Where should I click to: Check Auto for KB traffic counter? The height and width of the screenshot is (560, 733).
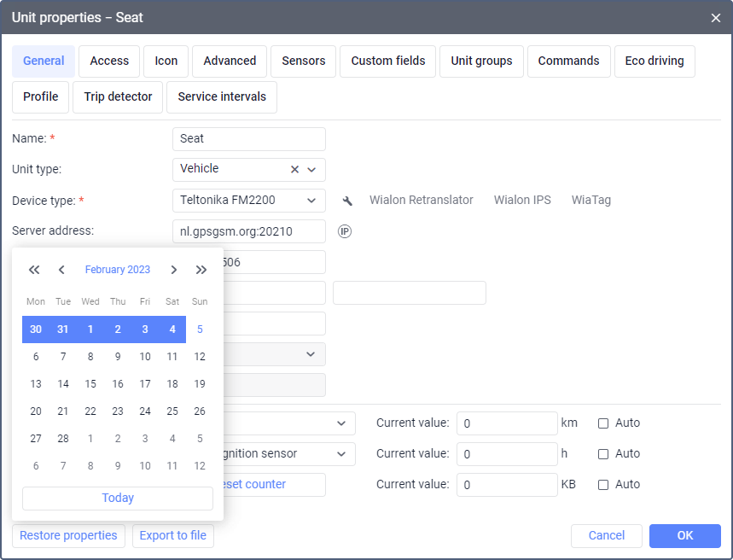coord(603,484)
